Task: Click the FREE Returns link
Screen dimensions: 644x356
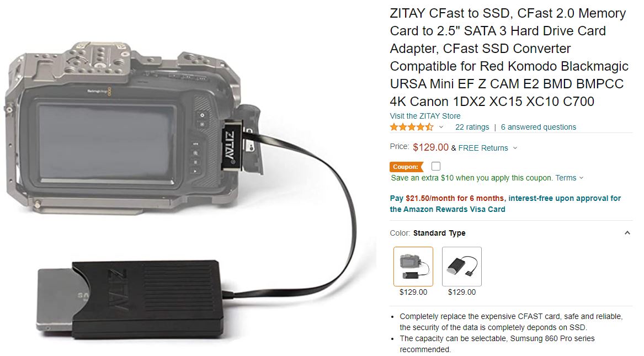Action: (x=483, y=148)
